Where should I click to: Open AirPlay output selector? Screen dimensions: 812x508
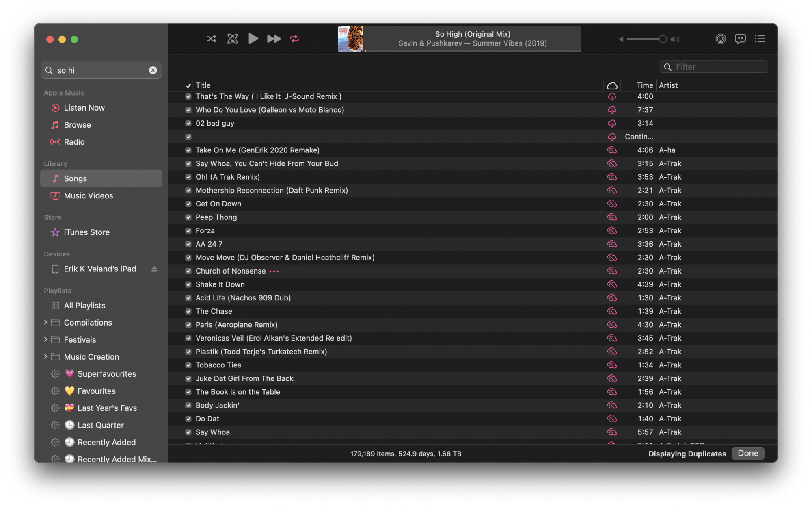[x=721, y=39]
